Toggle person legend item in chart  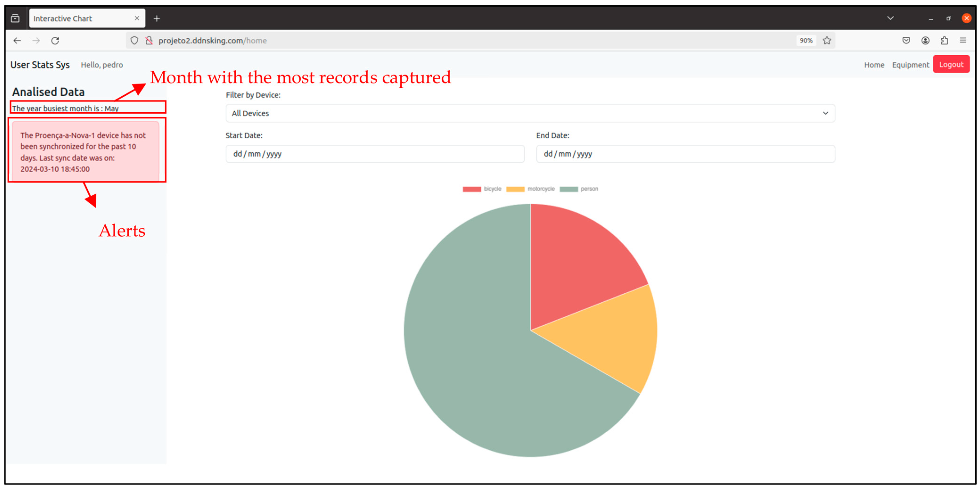point(579,189)
